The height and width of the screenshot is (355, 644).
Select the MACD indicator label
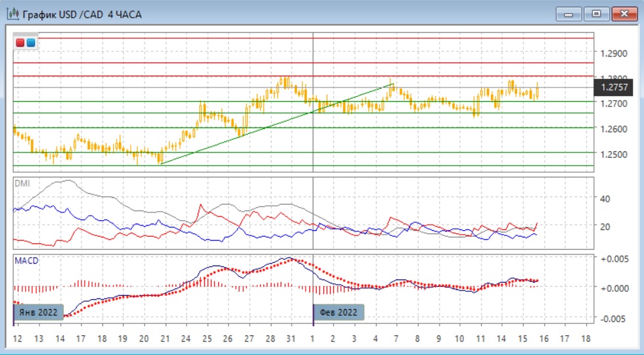point(26,261)
